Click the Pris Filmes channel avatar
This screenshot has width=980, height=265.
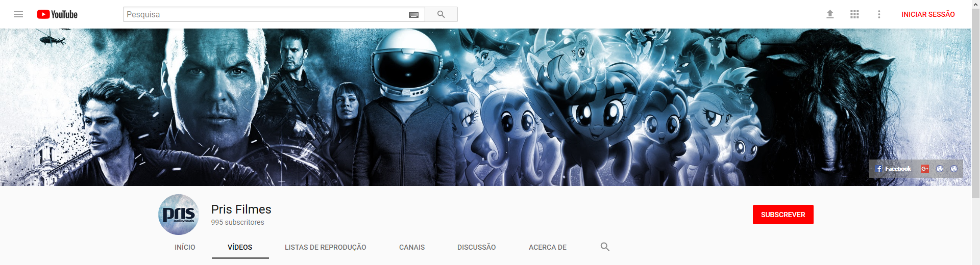click(179, 215)
